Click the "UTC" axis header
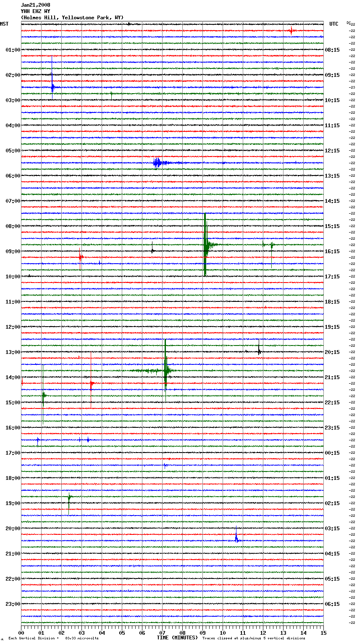The height and width of the screenshot is (644, 357). coord(334,24)
